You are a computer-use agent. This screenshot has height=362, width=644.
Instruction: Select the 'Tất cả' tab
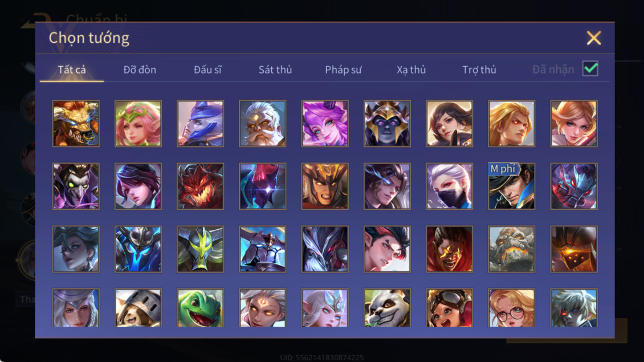point(72,70)
